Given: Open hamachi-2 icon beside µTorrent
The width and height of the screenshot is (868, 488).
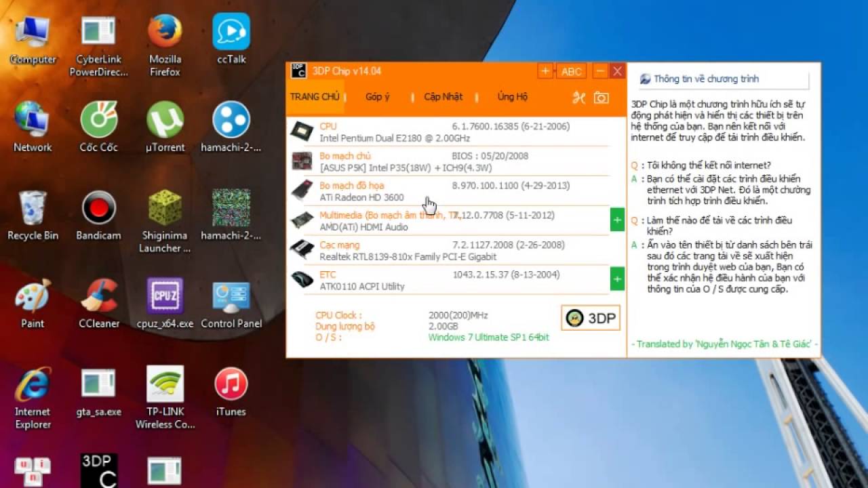Looking at the screenshot, I should pyautogui.click(x=231, y=127).
